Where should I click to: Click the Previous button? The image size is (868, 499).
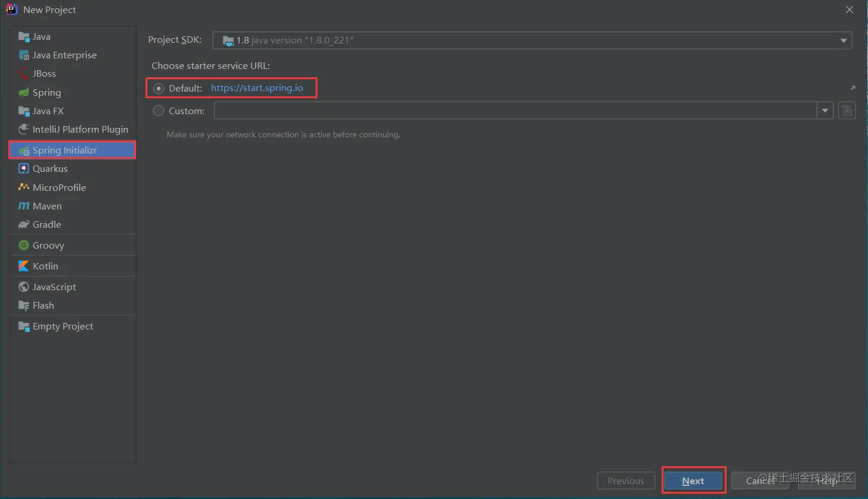point(626,481)
